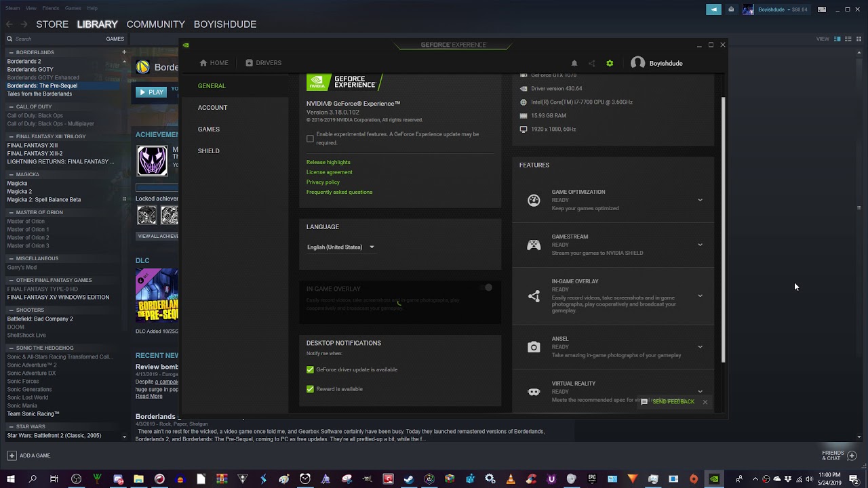
Task: Collapse the Borderlands category in Steam library
Action: [11, 52]
